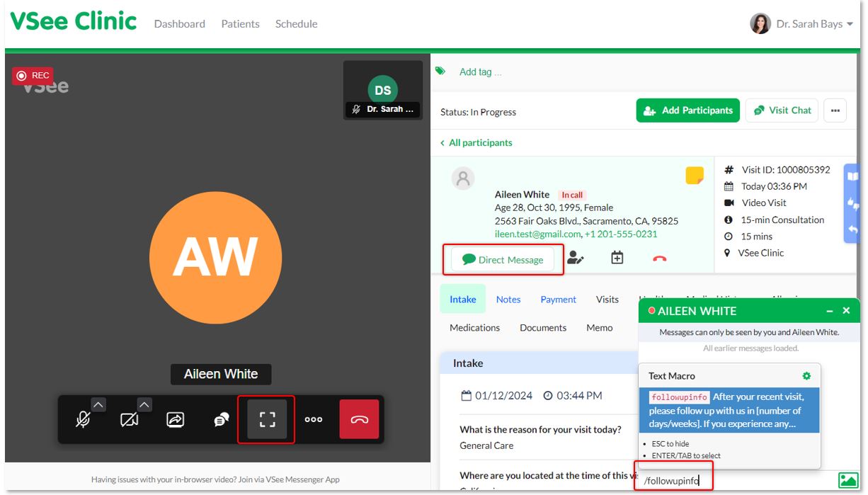
Task: Click the In call badge
Action: coord(572,195)
